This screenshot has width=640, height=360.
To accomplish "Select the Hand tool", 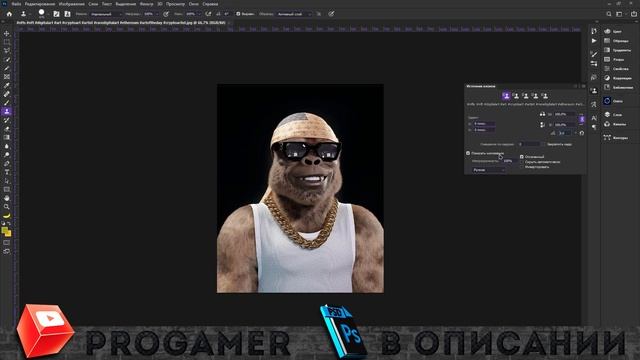I will (x=7, y=198).
